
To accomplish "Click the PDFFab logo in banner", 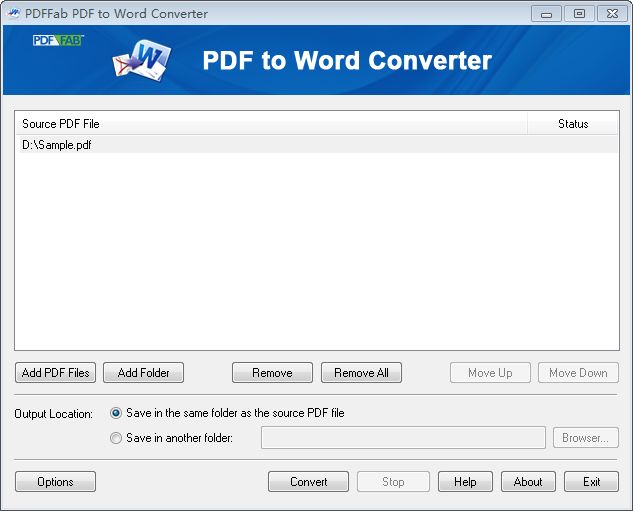I will coord(58,40).
